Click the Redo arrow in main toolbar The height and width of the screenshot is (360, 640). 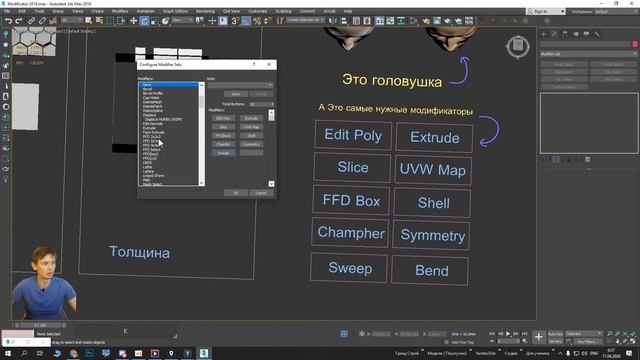tap(19, 21)
